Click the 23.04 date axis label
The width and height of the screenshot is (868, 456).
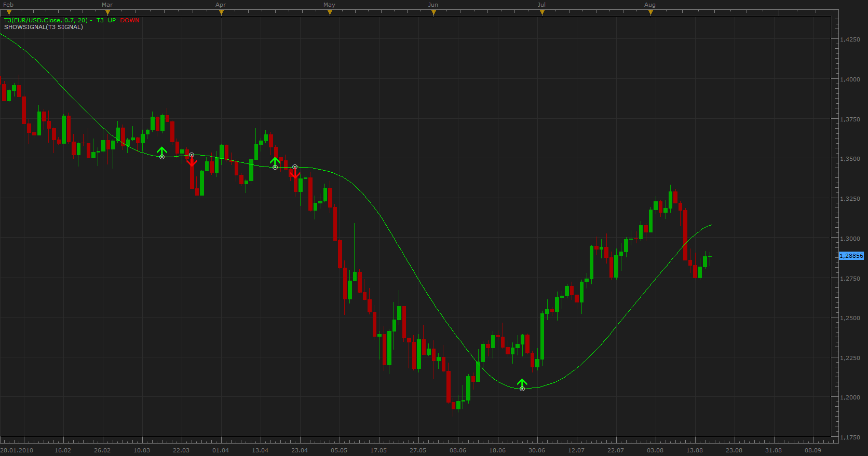(300, 450)
